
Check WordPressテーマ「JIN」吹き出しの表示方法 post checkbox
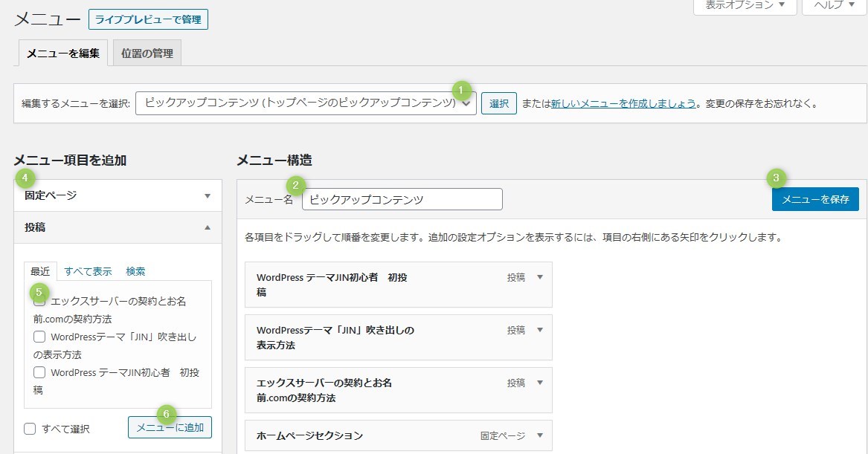point(39,337)
